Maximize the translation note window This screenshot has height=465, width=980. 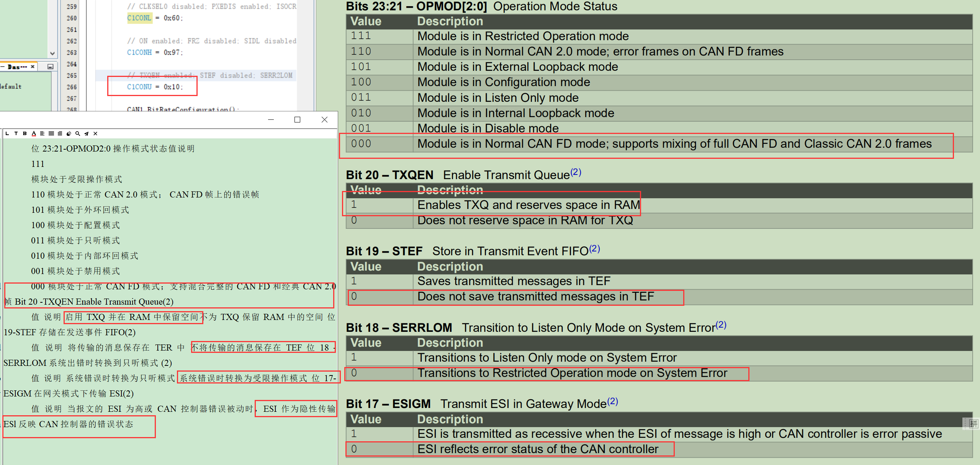click(x=297, y=120)
